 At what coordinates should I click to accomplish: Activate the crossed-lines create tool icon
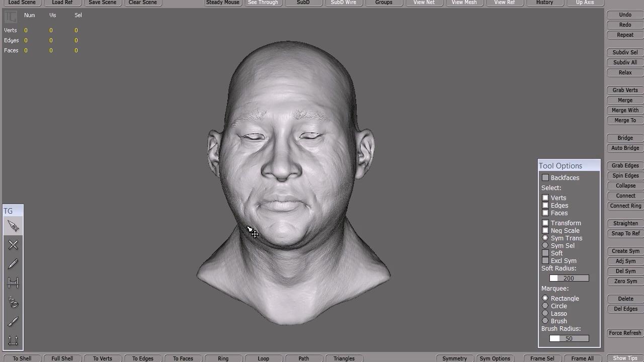(13, 245)
